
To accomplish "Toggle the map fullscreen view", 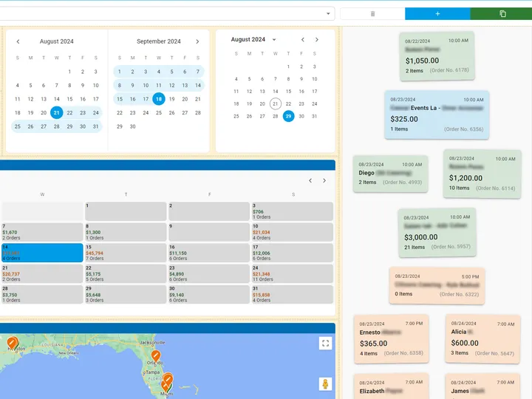I will coord(325,344).
